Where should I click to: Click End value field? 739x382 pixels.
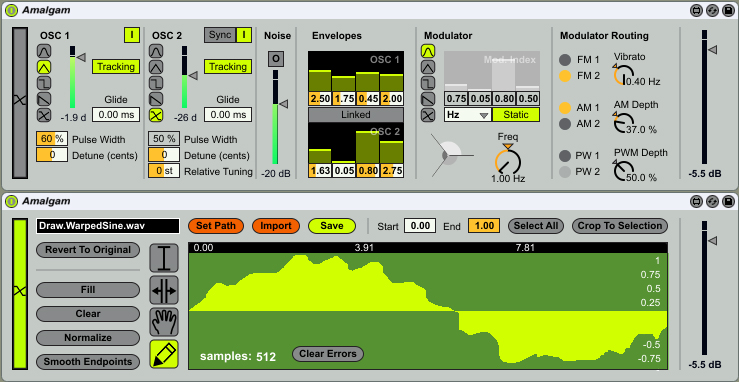coord(484,226)
